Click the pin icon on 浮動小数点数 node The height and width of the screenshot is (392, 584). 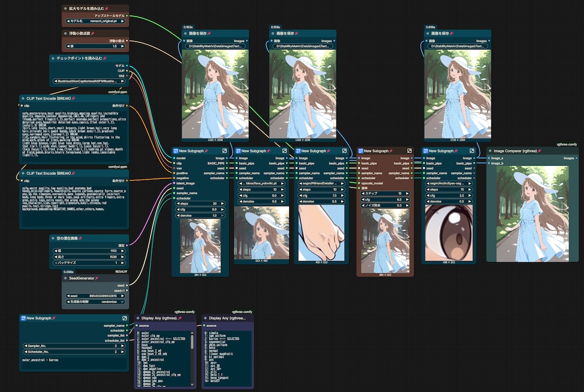pyautogui.click(x=92, y=33)
